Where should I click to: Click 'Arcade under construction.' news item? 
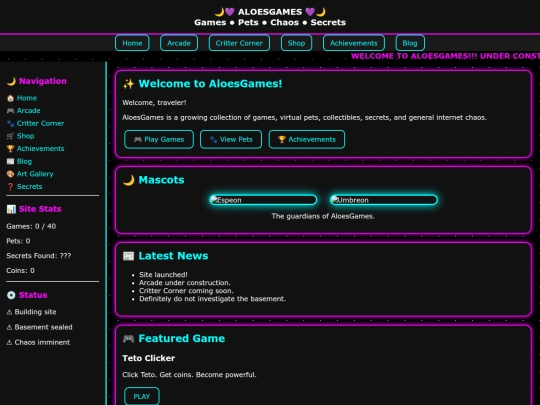click(x=185, y=283)
